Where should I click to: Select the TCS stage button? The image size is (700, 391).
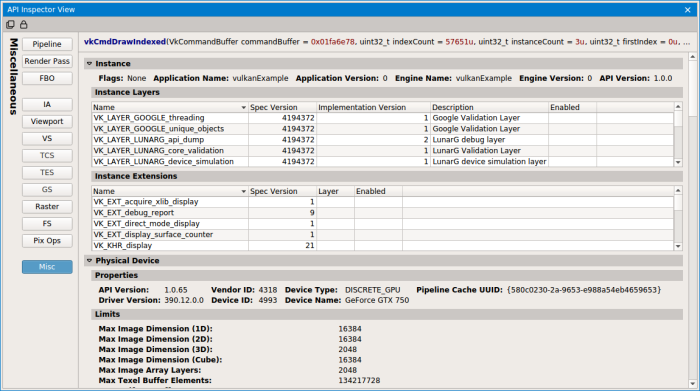(47, 155)
